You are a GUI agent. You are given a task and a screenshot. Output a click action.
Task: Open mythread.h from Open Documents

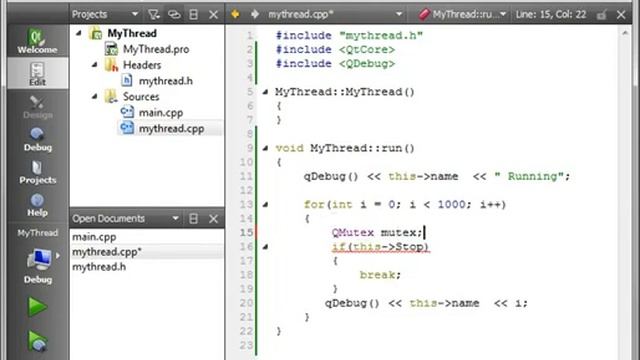pos(99,267)
